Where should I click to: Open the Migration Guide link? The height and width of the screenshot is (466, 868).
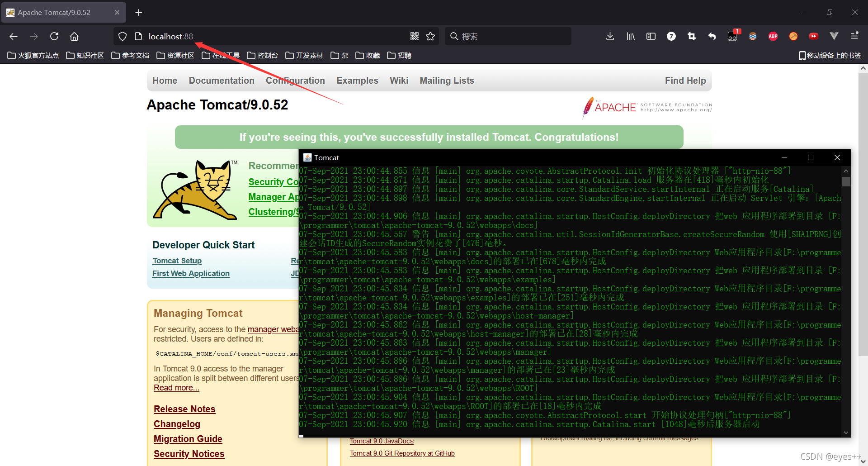tap(188, 439)
